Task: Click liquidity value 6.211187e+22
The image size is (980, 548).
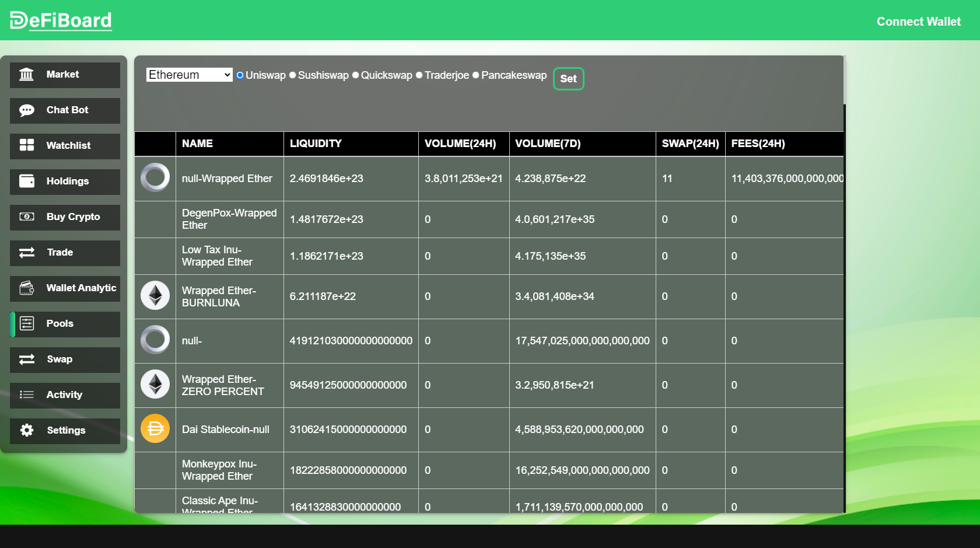Action: pos(323,296)
